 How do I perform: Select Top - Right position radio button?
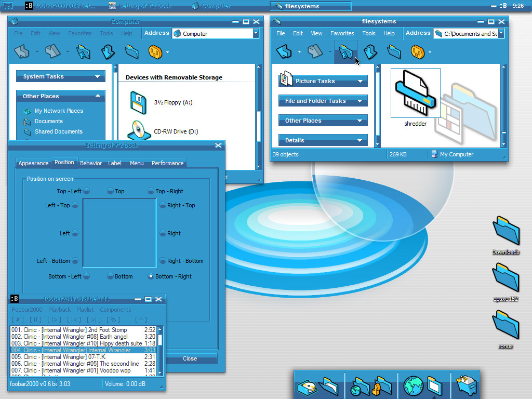click(x=151, y=191)
